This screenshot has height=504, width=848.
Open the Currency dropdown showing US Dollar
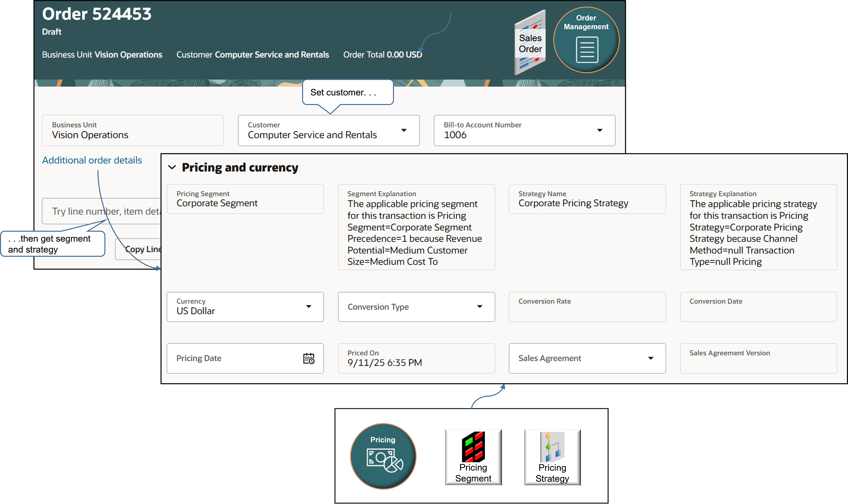[309, 307]
